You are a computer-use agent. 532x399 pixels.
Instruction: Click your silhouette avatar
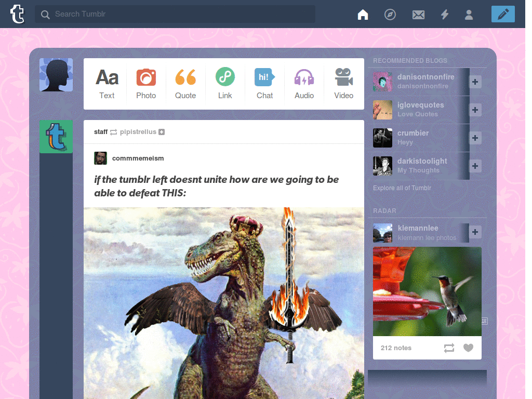pos(56,75)
